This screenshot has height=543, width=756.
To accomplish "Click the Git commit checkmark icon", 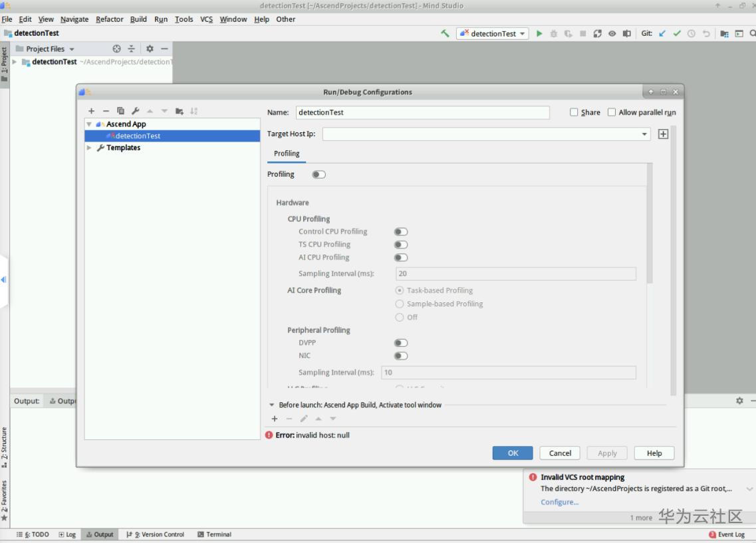I will pos(677,33).
